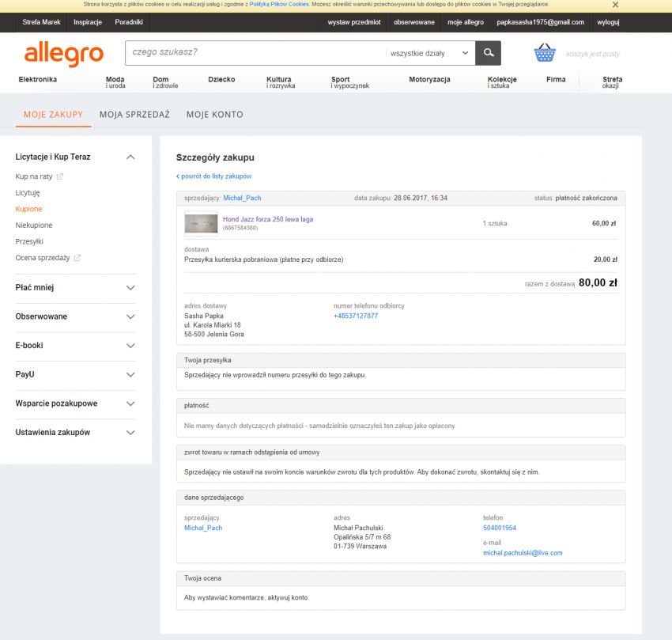Click the purchased item thumbnail image
672x640 pixels.
click(x=201, y=223)
